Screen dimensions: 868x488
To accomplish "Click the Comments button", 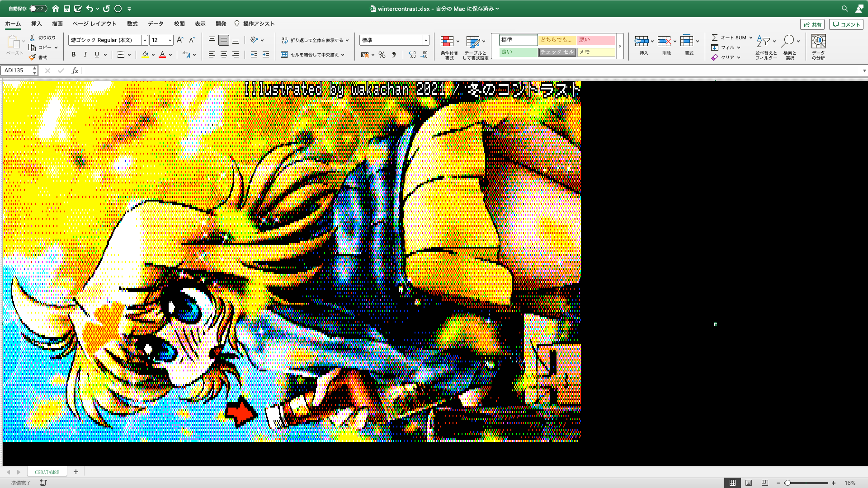I will point(846,25).
